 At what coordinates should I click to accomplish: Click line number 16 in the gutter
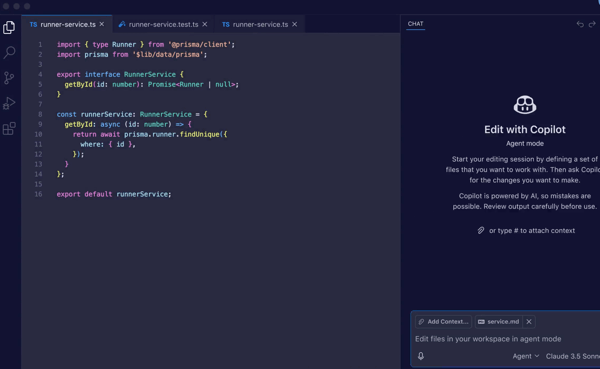[x=38, y=194]
